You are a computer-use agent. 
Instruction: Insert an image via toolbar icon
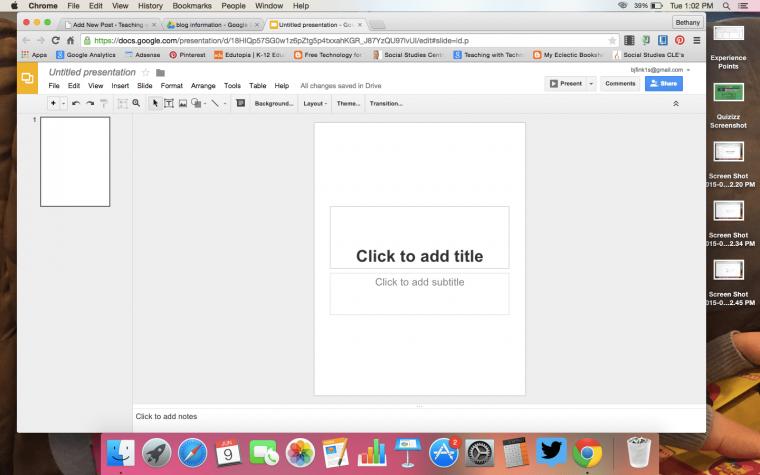pyautogui.click(x=183, y=103)
